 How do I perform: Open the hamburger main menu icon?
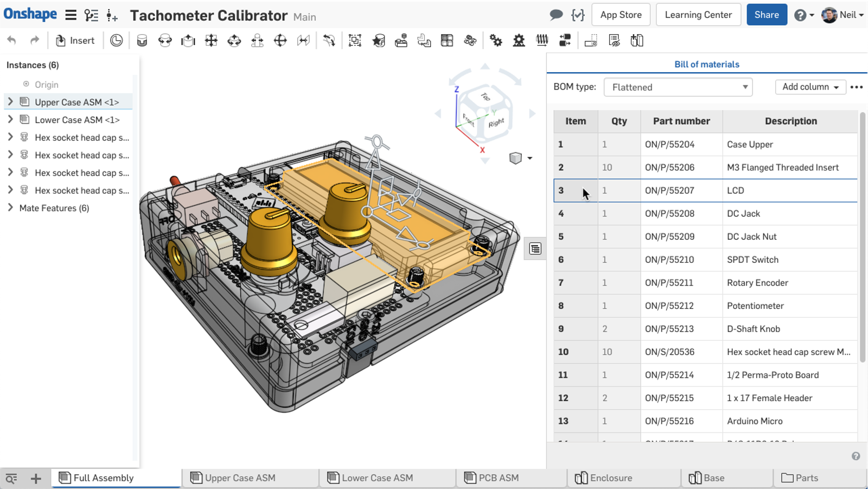click(71, 15)
